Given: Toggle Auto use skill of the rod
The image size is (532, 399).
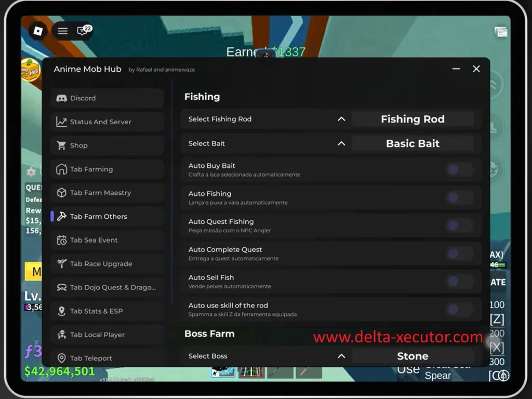Looking at the screenshot, I should click(460, 309).
